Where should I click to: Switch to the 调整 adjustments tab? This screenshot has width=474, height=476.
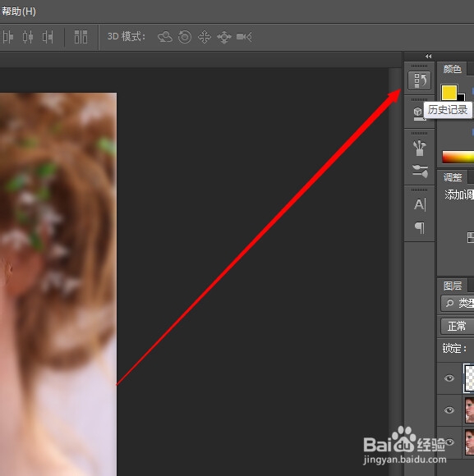pyautogui.click(x=453, y=177)
